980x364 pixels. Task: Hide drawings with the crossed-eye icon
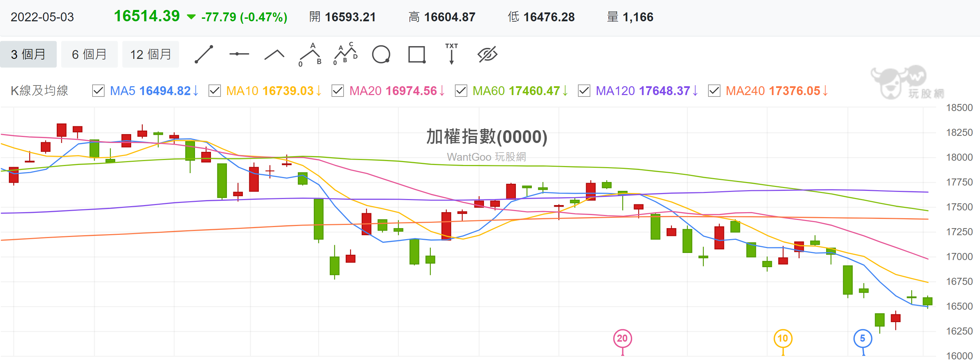(487, 54)
